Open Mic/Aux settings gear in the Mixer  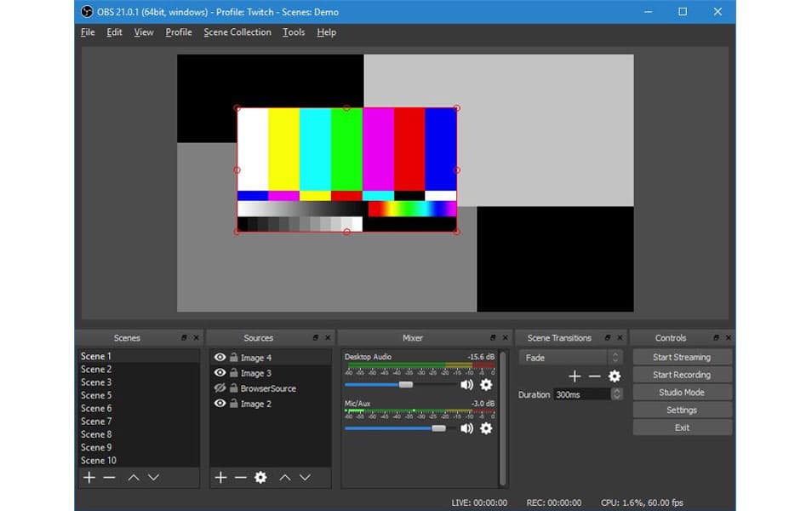tap(486, 430)
